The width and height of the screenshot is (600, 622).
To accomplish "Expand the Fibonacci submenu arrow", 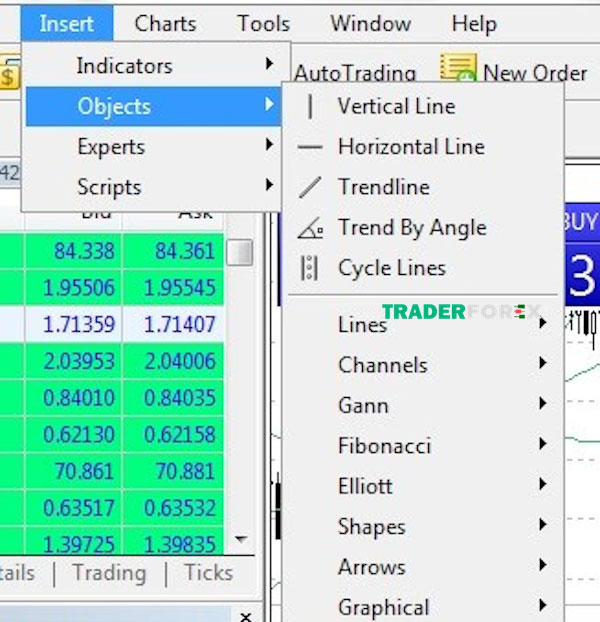I will 543,443.
